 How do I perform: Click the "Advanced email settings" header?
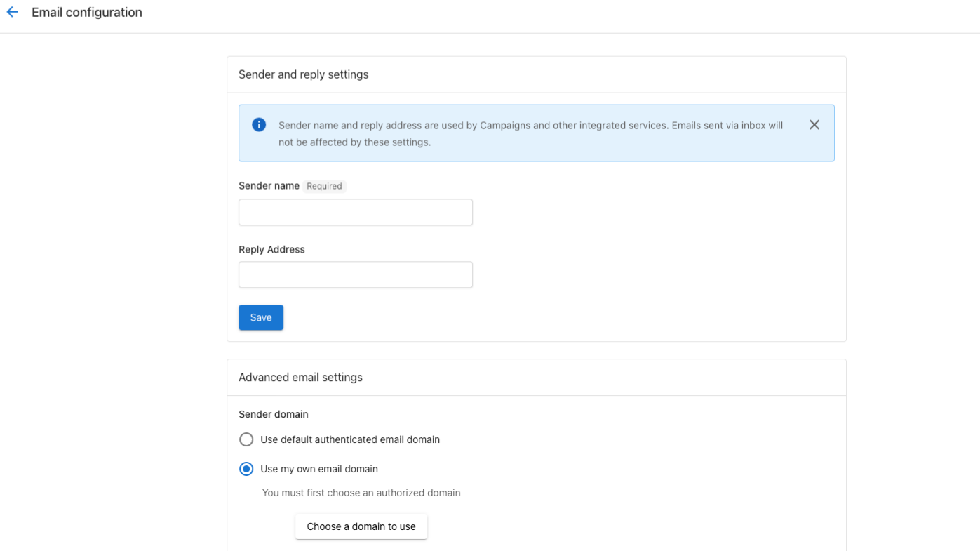pos(300,377)
